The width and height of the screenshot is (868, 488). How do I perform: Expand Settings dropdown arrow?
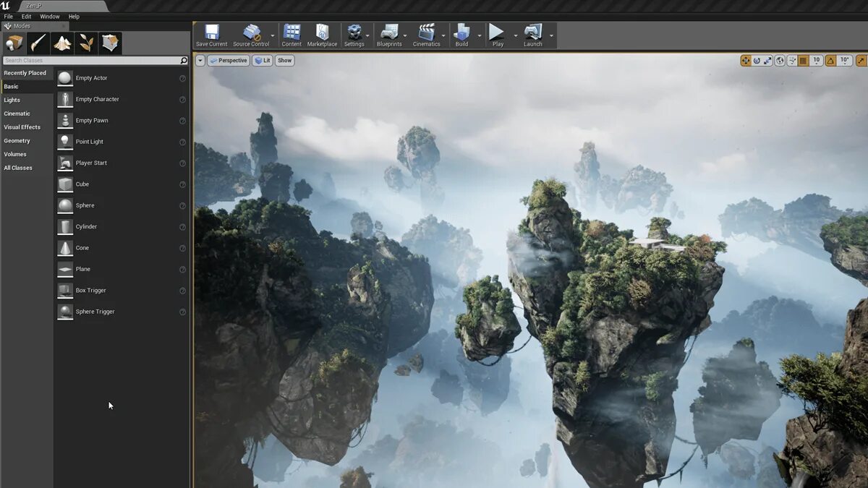point(368,35)
